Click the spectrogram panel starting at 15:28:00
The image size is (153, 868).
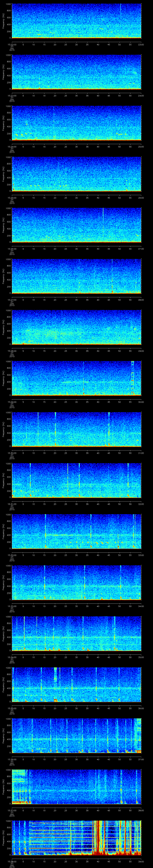(77, 327)
